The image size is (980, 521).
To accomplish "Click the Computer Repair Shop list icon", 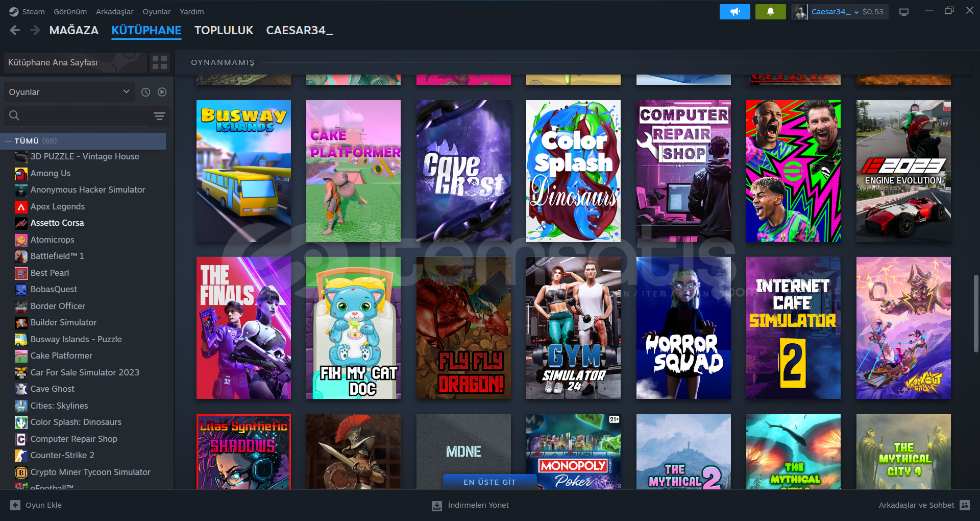I will [21, 439].
